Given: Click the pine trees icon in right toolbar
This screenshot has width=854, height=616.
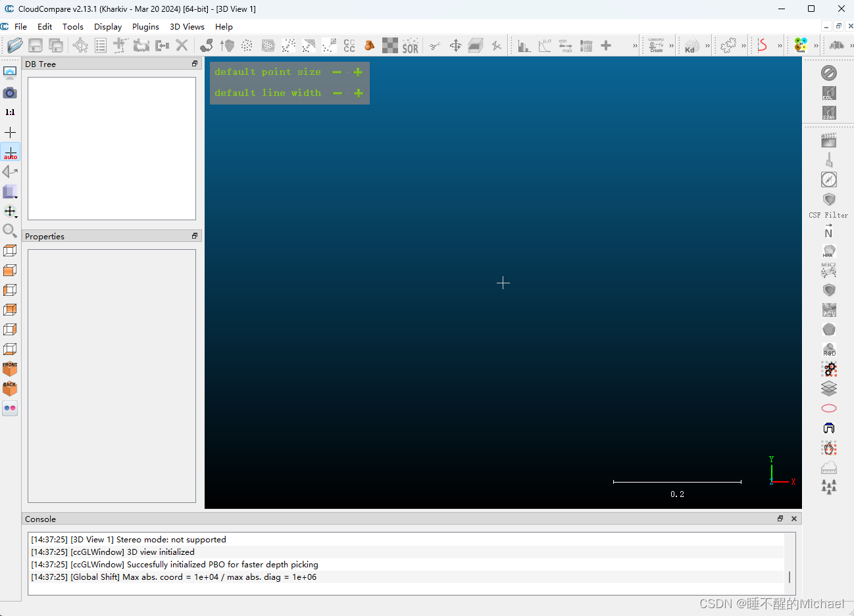Looking at the screenshot, I should coord(829,486).
